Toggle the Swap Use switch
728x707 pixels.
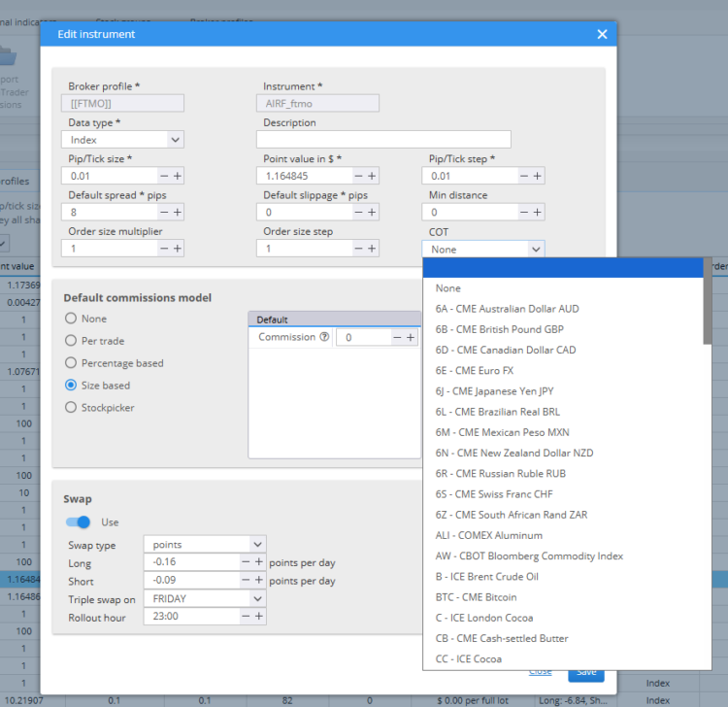click(78, 522)
